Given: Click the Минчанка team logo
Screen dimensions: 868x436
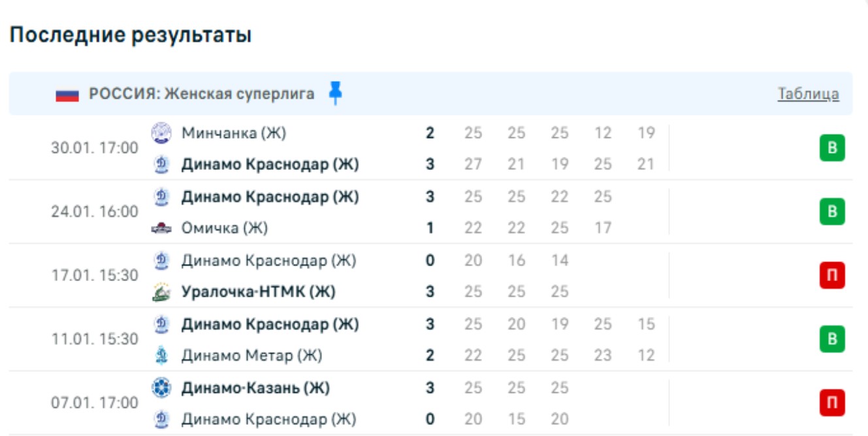Looking at the screenshot, I should [x=161, y=133].
